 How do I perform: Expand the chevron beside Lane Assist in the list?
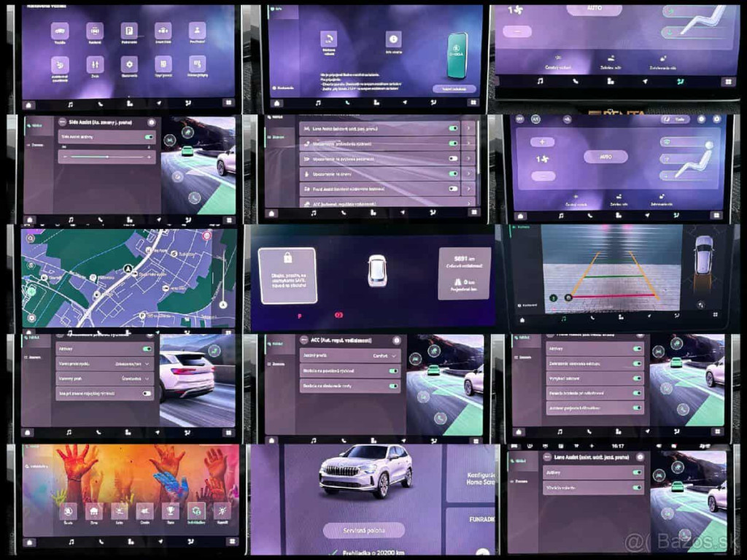[468, 128]
